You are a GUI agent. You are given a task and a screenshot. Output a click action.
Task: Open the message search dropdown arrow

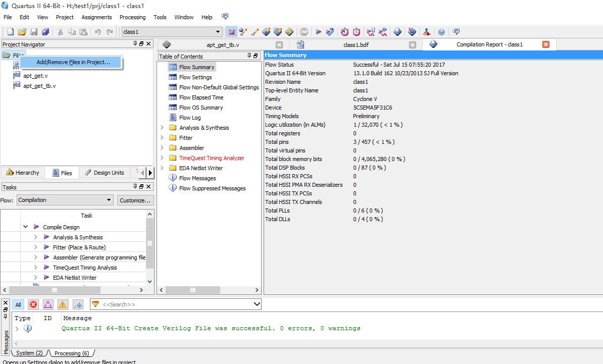tap(257, 304)
